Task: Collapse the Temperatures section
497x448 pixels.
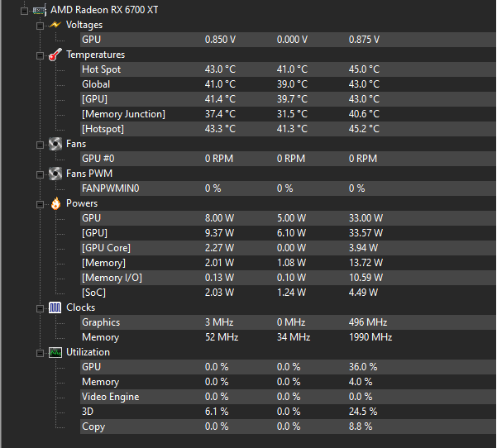Action: [x=40, y=55]
